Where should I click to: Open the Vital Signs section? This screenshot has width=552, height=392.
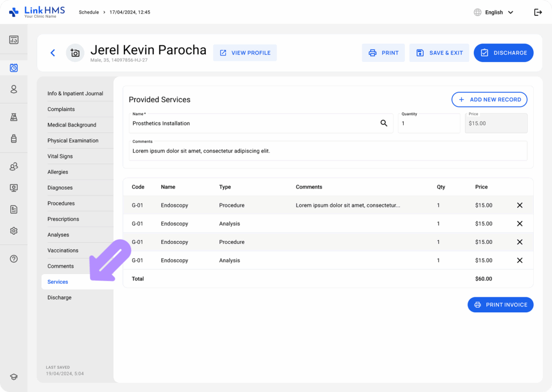tap(60, 156)
